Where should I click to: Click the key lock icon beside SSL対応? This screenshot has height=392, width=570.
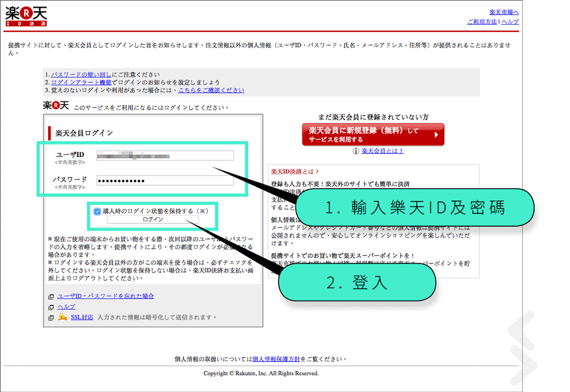click(62, 317)
